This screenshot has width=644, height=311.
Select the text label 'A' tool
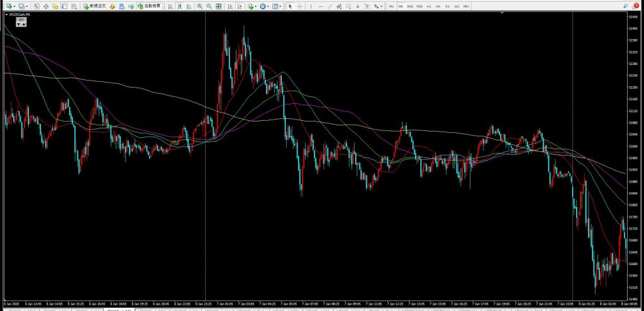(x=358, y=6)
